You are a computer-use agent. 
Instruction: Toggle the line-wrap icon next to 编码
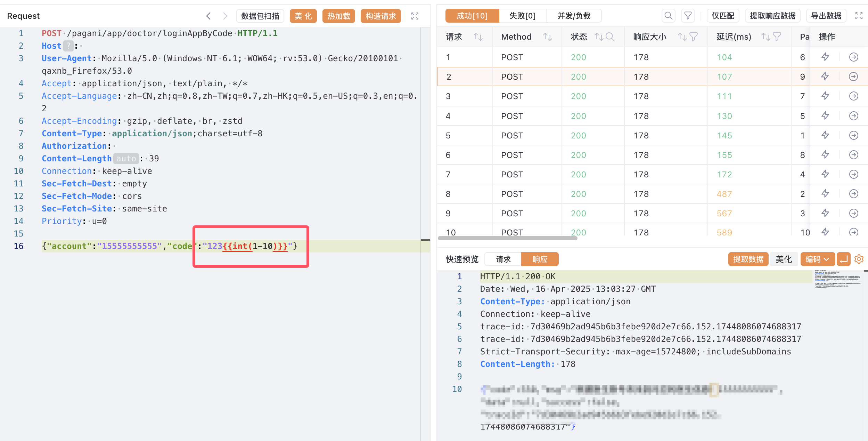tap(843, 259)
